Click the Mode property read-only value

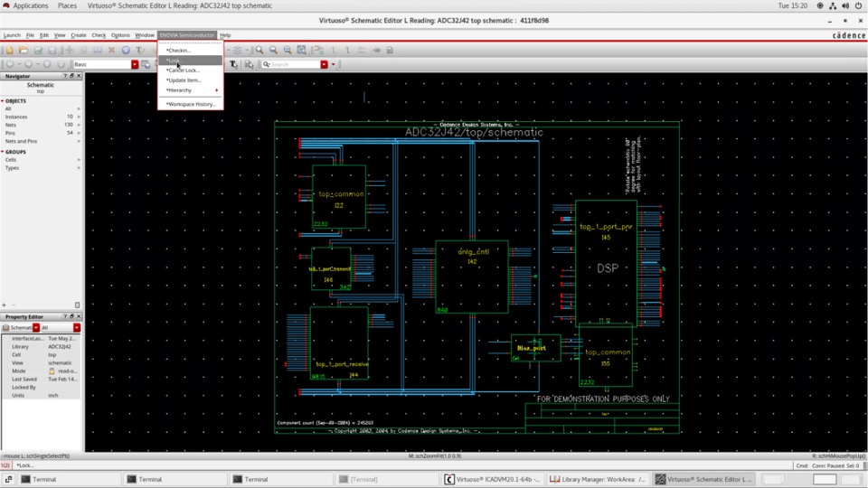coord(62,371)
